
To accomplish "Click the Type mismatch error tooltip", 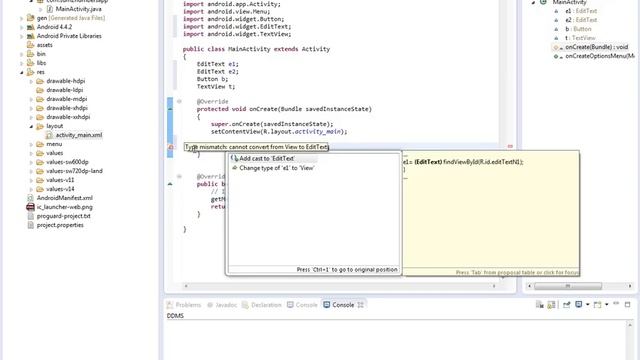I will (x=256, y=147).
